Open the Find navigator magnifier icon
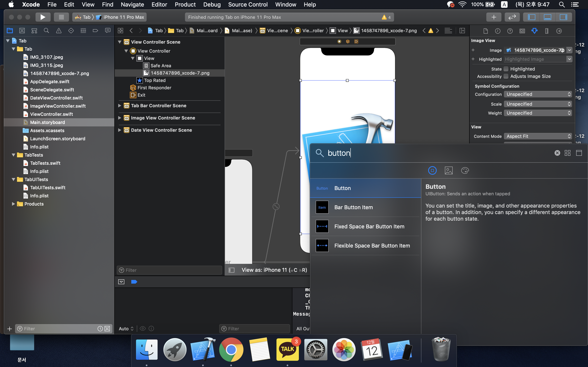 (x=46, y=31)
